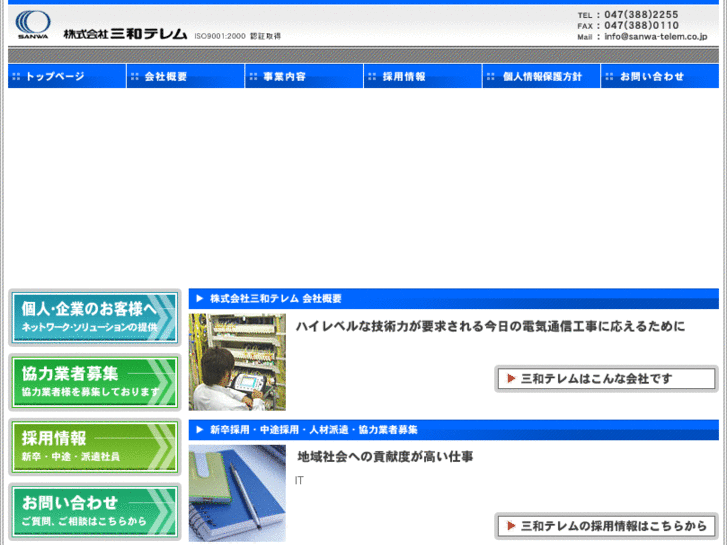This screenshot has width=727, height=545.
Task: Select the 事業内容 navigation item
Action: coord(304,76)
